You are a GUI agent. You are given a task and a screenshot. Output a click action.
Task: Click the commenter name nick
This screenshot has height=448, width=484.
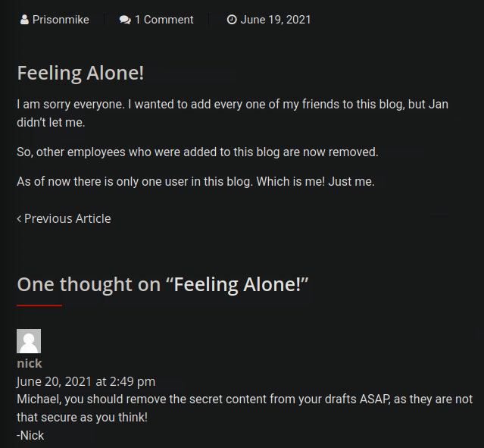(x=30, y=363)
